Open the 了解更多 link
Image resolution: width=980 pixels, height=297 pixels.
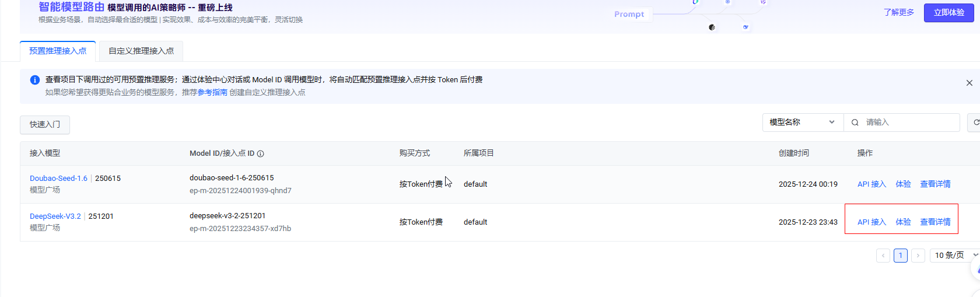point(899,12)
